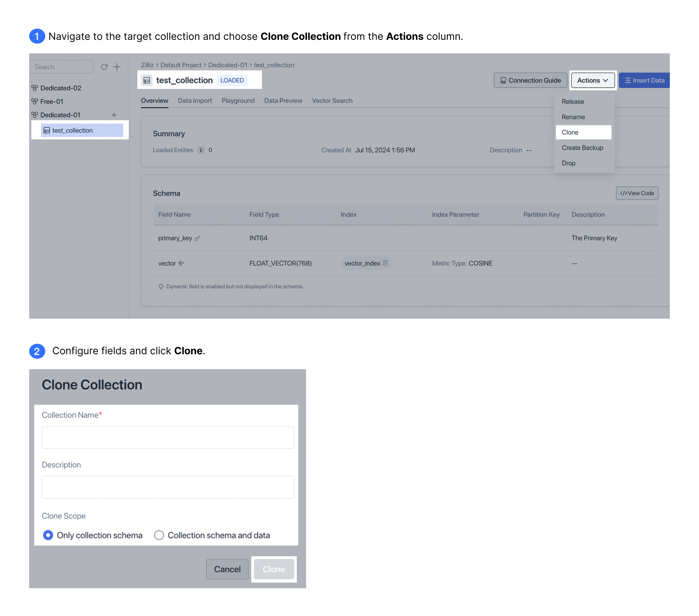
Task: Click the primary_key field name
Action: pos(175,238)
